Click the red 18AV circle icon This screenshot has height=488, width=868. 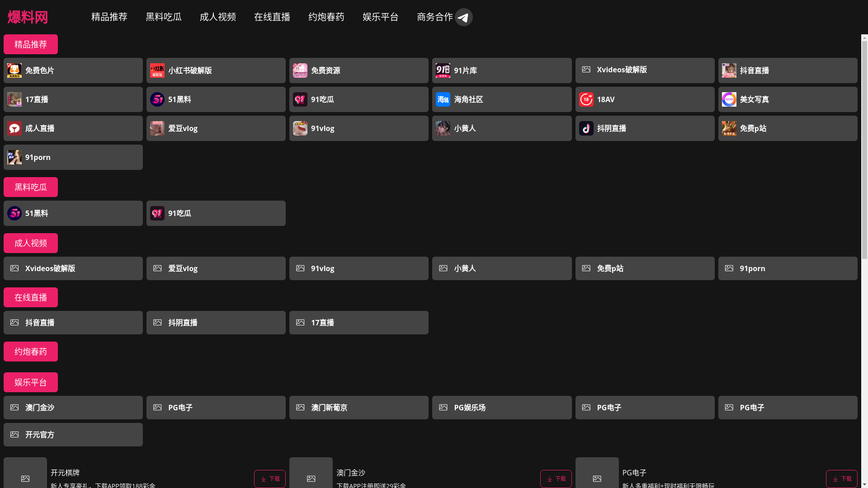586,99
